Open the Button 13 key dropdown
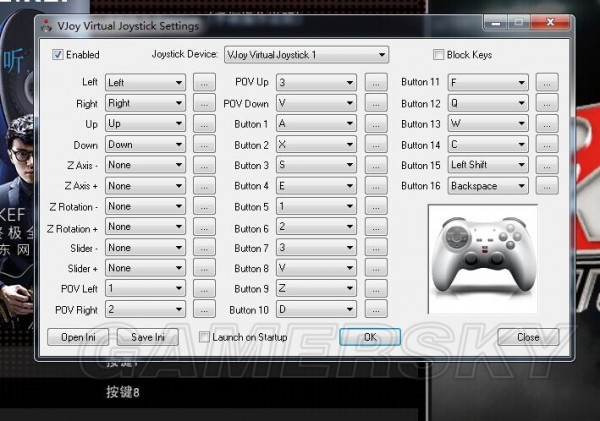 488,124
